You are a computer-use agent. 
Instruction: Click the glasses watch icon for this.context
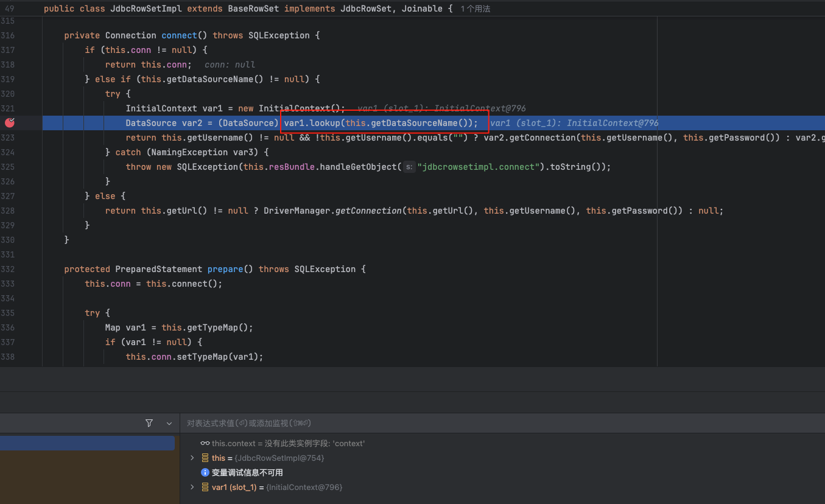click(x=205, y=443)
